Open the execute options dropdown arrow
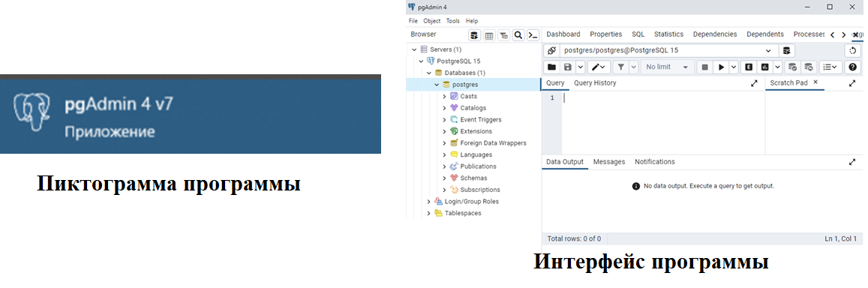 [x=734, y=67]
